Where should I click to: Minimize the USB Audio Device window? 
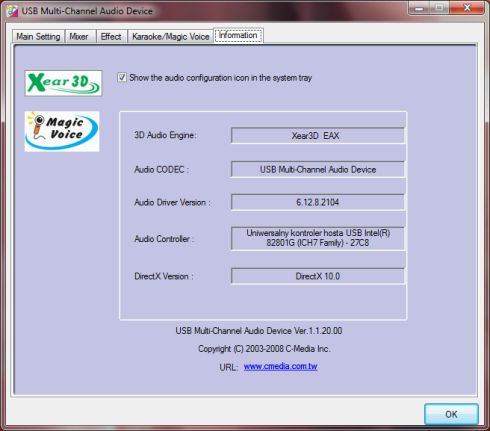tap(420, 8)
